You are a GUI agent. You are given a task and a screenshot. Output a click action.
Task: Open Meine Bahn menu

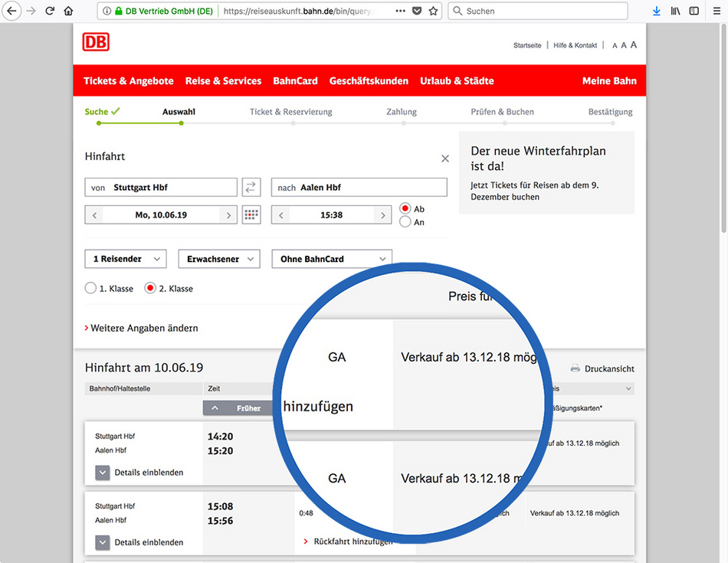[x=609, y=80]
